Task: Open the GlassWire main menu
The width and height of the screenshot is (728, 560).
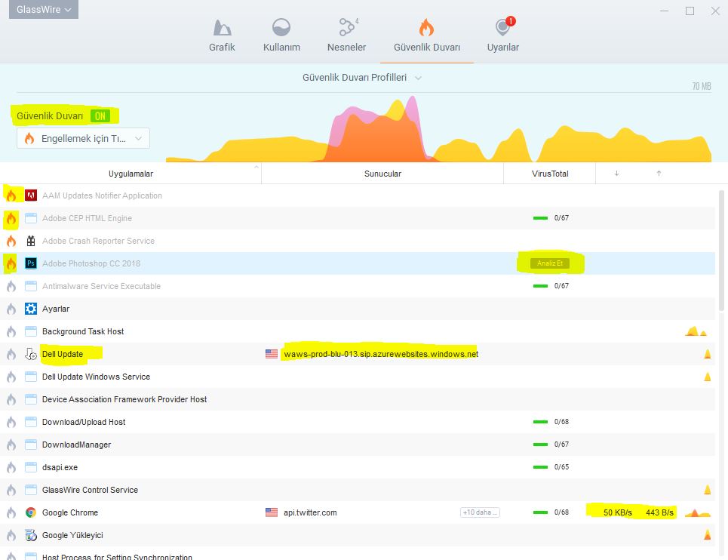Action: 44,9
